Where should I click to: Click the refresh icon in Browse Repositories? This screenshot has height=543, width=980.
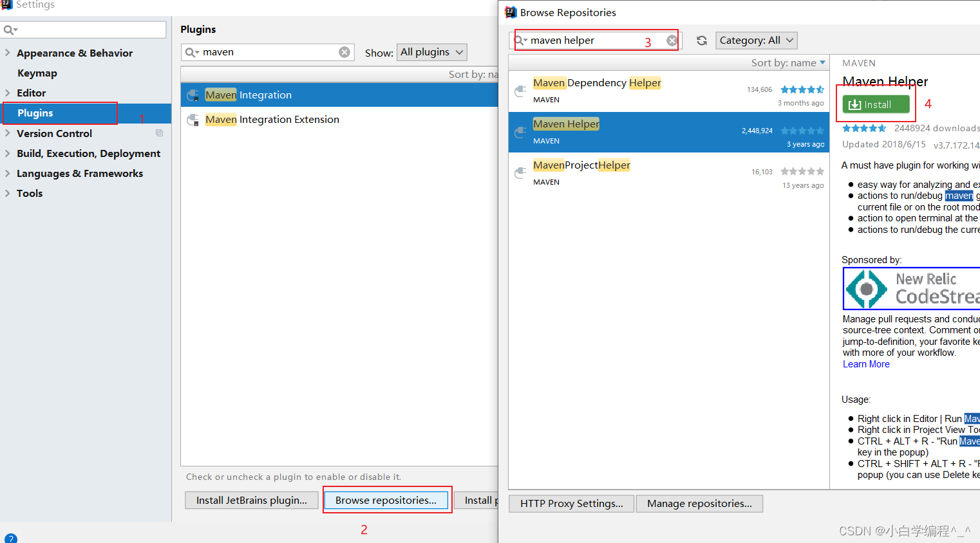click(x=702, y=41)
